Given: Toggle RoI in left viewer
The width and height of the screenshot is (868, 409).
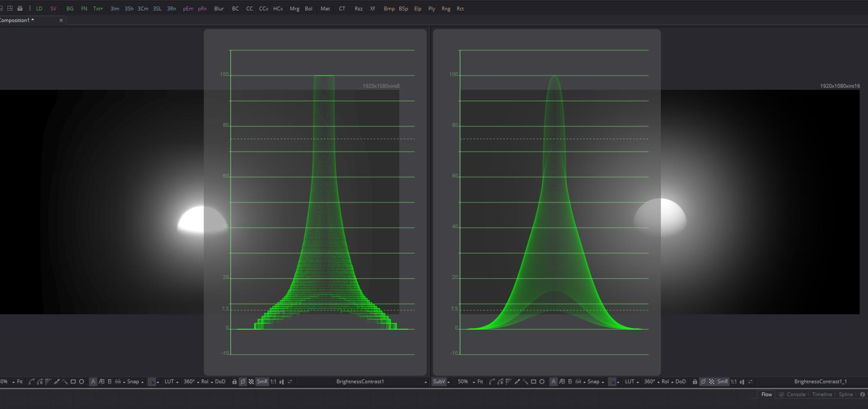Looking at the screenshot, I should (x=205, y=382).
